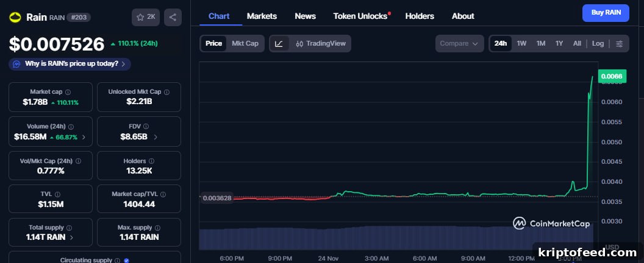Viewport: 644px width, 263px height.
Task: Set chart range to 1Y
Action: click(559, 43)
